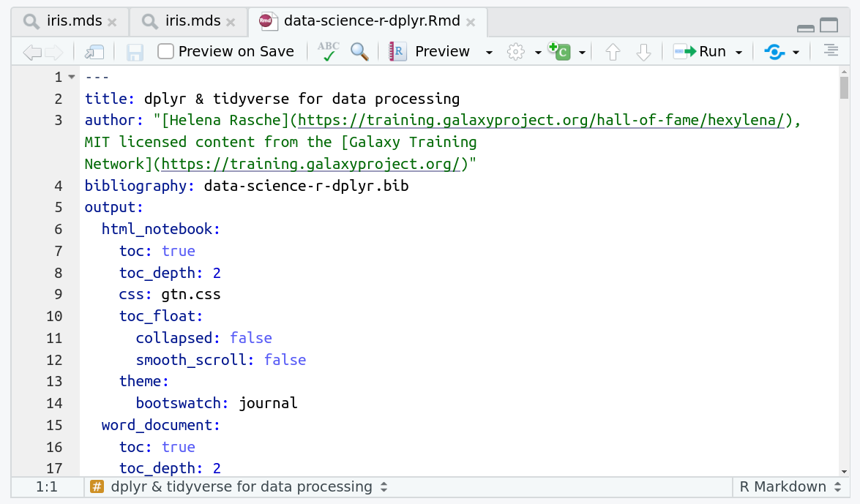860x504 pixels.
Task: Click vertical scrollbar thumb
Action: 844,88
